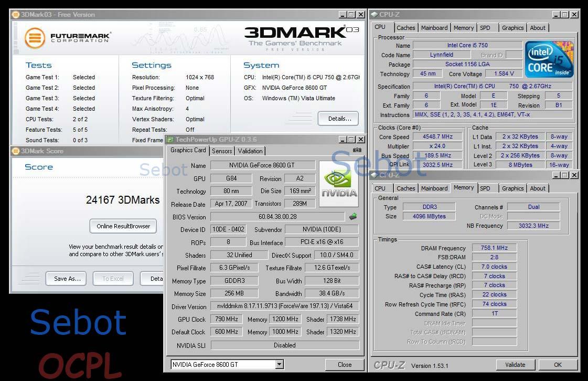Click the upper CPU-Z title bar icon

(x=374, y=15)
